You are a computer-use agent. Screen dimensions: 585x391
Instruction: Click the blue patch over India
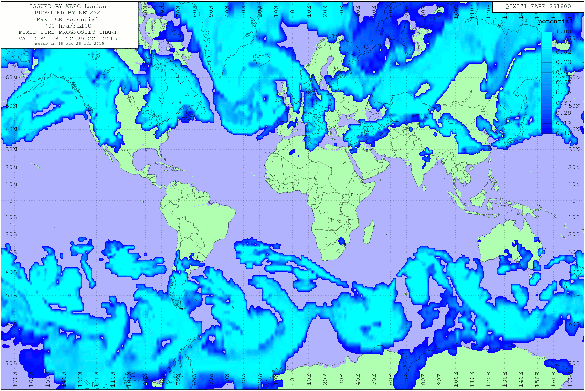[x=425, y=157]
